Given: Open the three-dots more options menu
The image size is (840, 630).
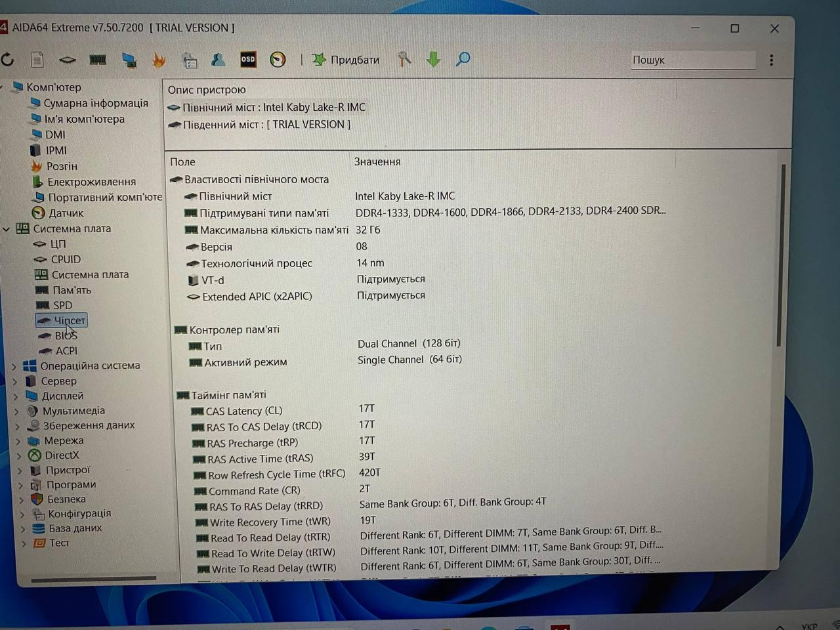Looking at the screenshot, I should (x=771, y=60).
